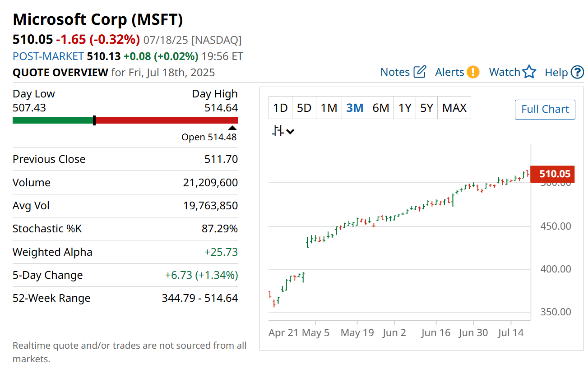The image size is (588, 369).
Task: Open the Notes pencil-and-pad icon
Action: tap(420, 72)
